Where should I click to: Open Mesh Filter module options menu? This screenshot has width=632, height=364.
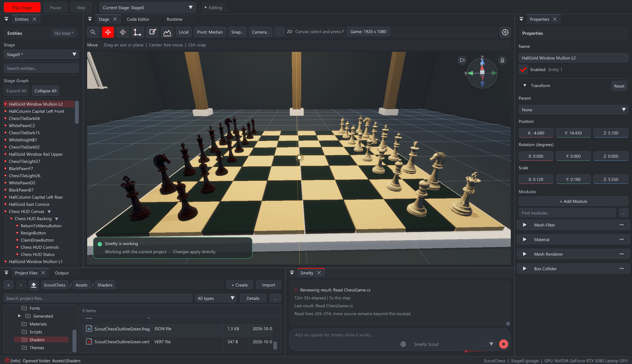(621, 225)
